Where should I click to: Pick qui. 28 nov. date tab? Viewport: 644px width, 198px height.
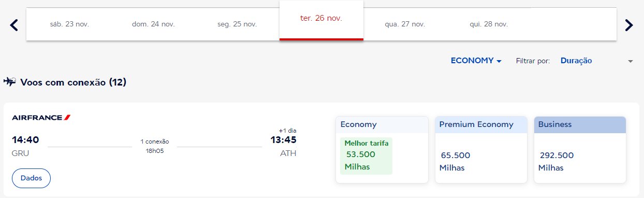[489, 24]
